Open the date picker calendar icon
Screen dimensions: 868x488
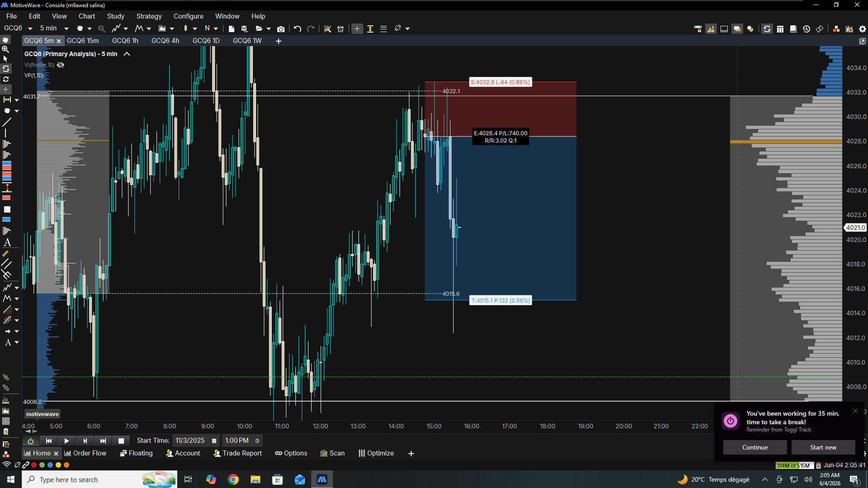(214, 441)
